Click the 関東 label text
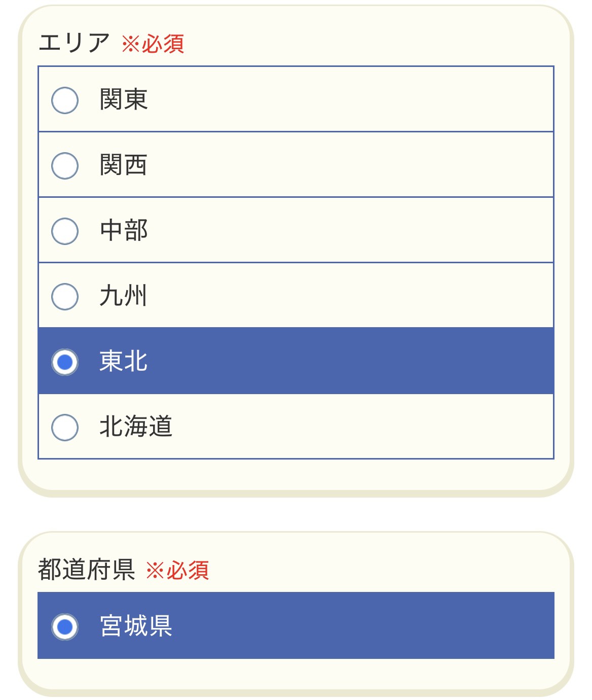 pyautogui.click(x=123, y=99)
